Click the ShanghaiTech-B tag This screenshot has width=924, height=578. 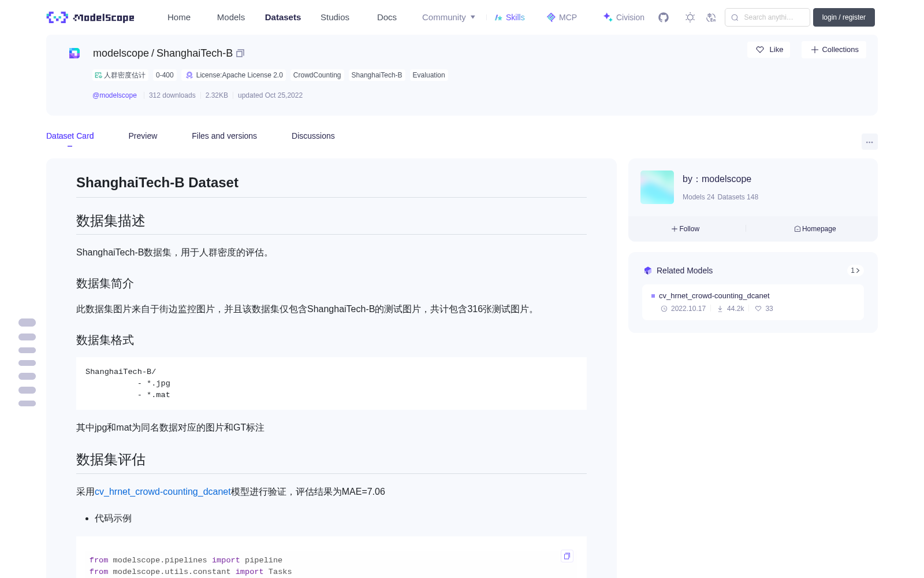click(377, 75)
